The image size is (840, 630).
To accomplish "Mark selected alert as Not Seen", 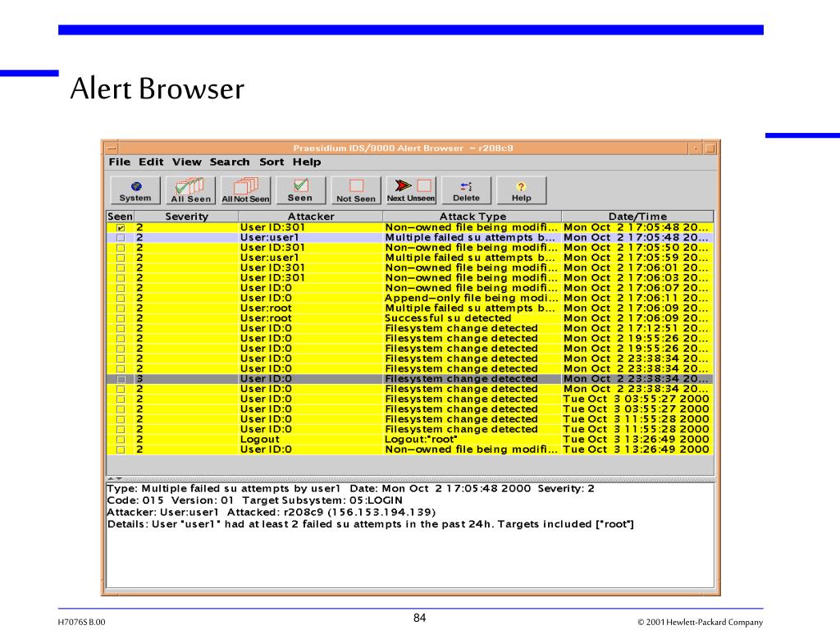I will click(x=356, y=190).
